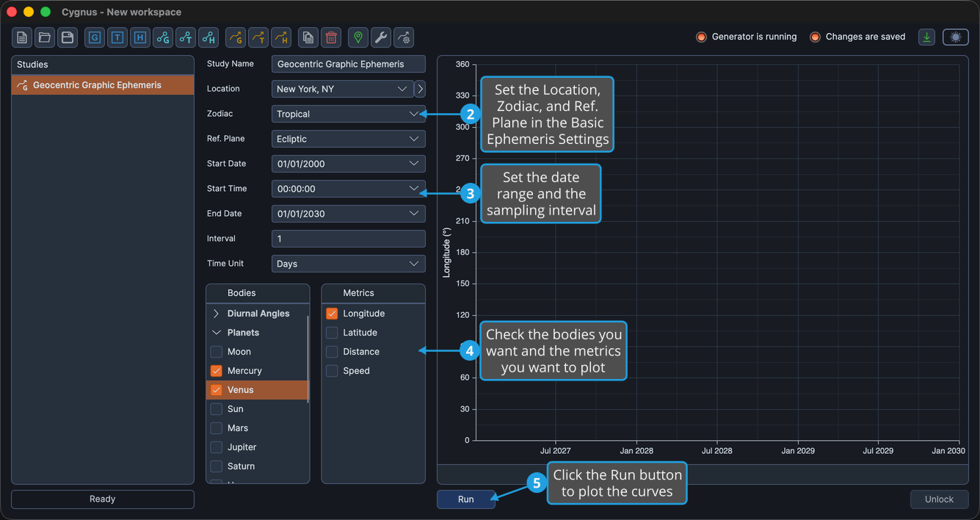980x520 pixels.
Task: Open locations with the green map pin icon
Action: [x=358, y=37]
